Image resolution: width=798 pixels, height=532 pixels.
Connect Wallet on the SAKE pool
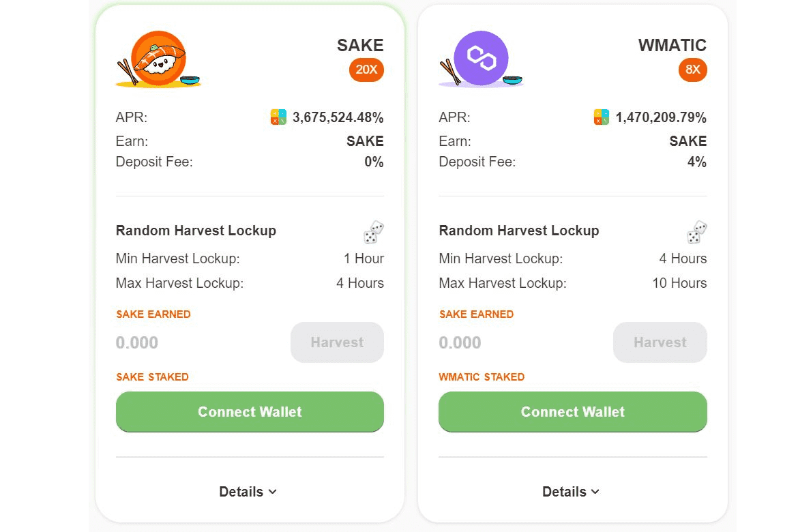[250, 412]
